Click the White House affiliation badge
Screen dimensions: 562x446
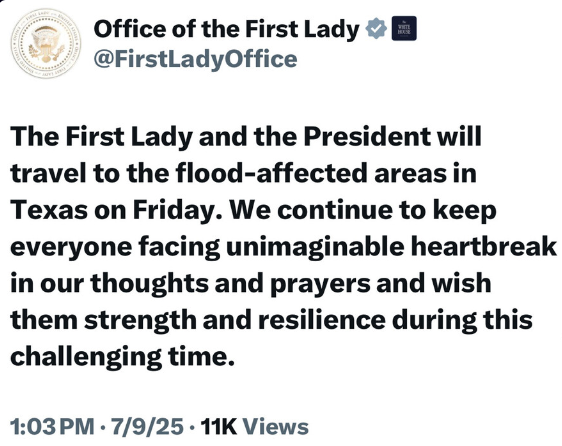coord(404,28)
